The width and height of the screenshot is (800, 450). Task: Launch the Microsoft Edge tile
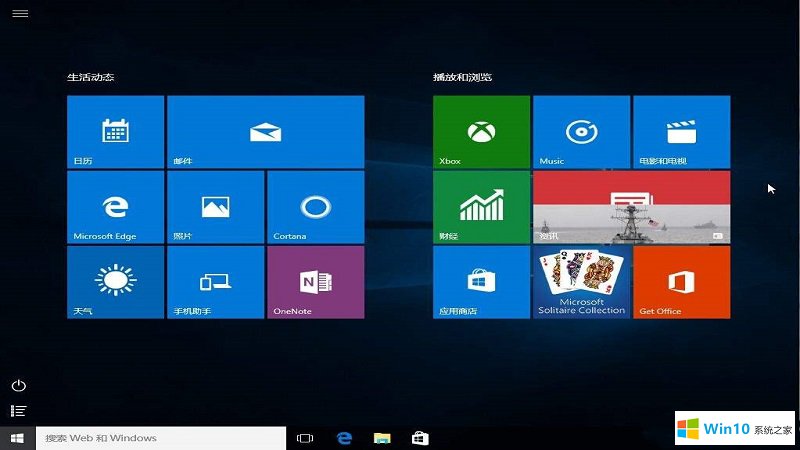115,207
